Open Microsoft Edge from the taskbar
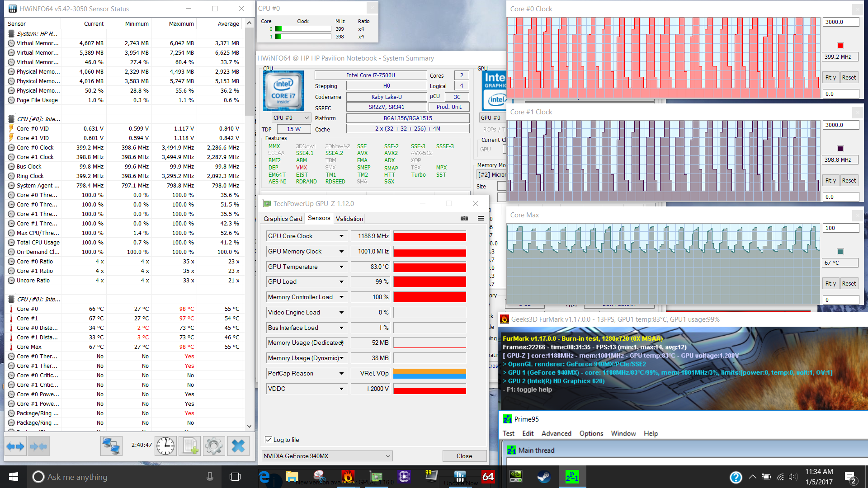This screenshot has width=868, height=488. click(x=264, y=477)
